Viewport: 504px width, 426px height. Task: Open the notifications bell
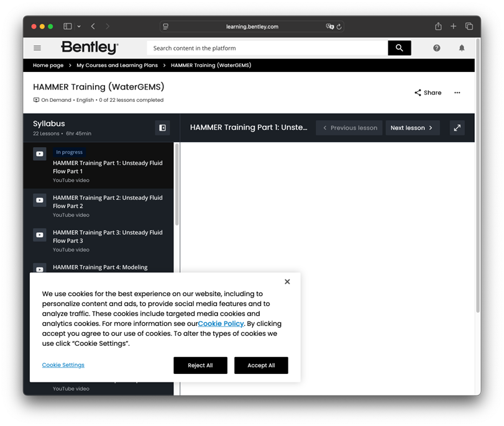point(462,48)
